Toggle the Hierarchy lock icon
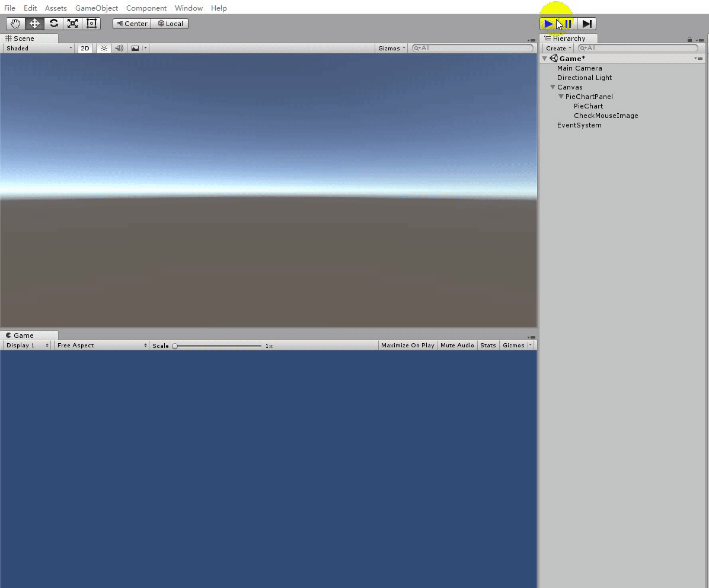 coord(689,40)
